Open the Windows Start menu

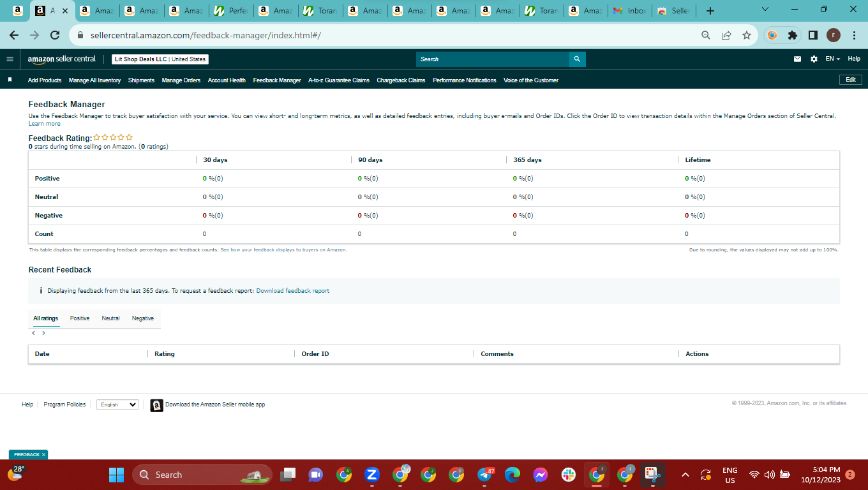click(x=116, y=475)
